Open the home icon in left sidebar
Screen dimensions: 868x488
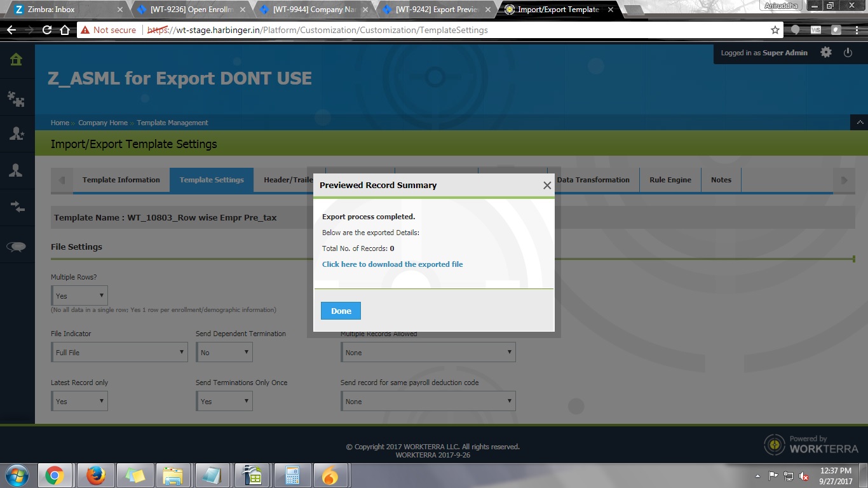pyautogui.click(x=17, y=60)
